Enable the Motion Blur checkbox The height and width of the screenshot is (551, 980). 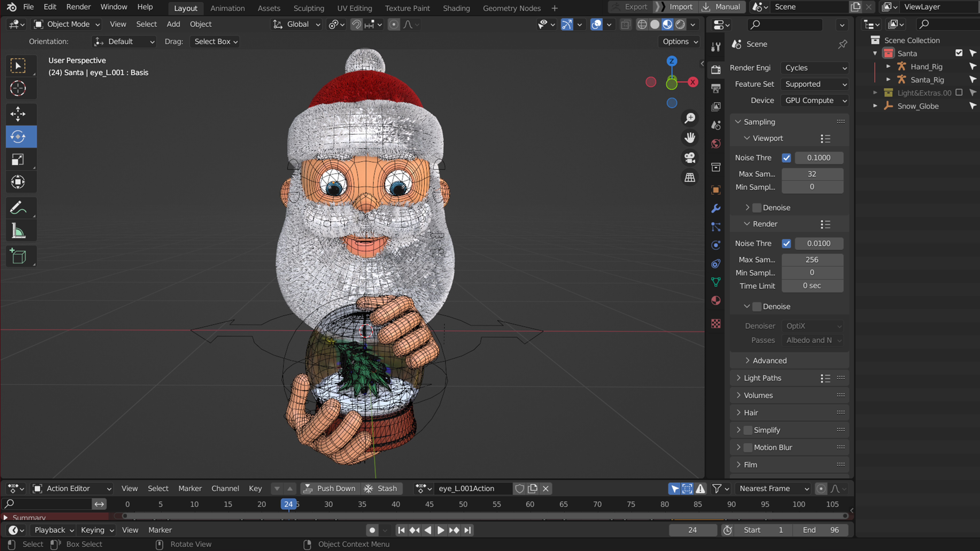coord(748,448)
